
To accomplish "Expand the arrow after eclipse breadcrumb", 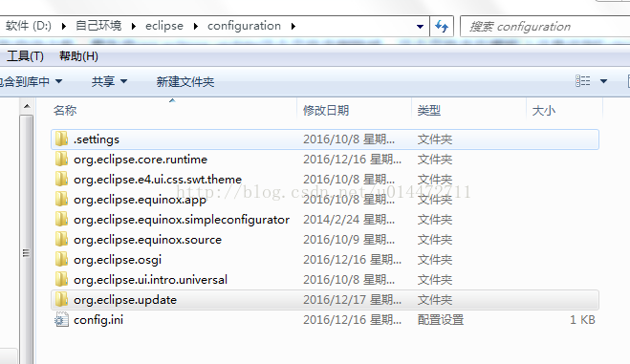I will (x=196, y=27).
